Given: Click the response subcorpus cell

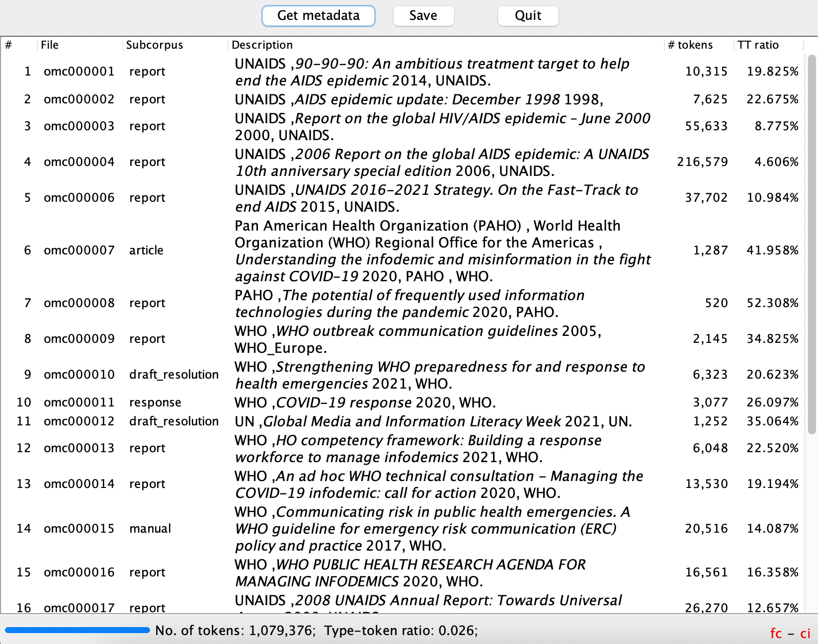Looking at the screenshot, I should coord(155,402).
